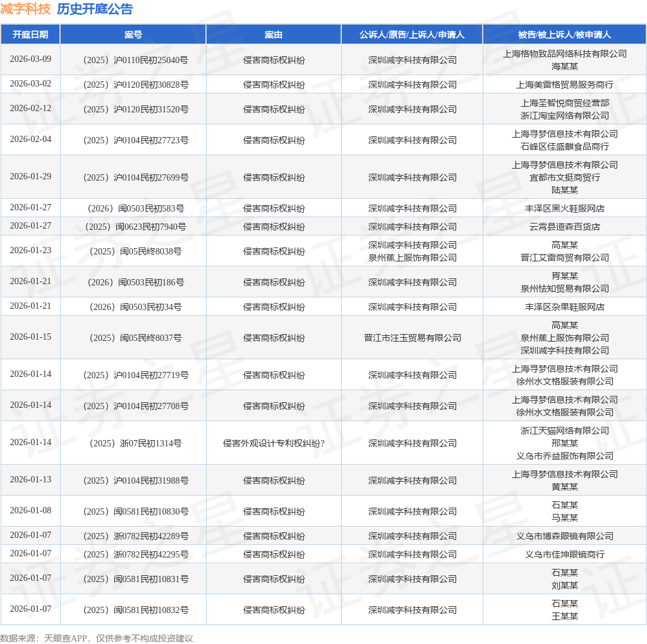Image resolution: width=647 pixels, height=644 pixels.
Task: Click defendant 丰泽区黑火鞋服网店
Action: tap(564, 208)
